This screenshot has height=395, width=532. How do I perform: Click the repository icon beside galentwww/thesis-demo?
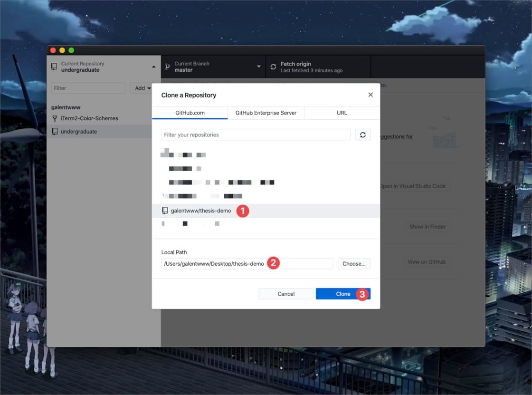(165, 211)
